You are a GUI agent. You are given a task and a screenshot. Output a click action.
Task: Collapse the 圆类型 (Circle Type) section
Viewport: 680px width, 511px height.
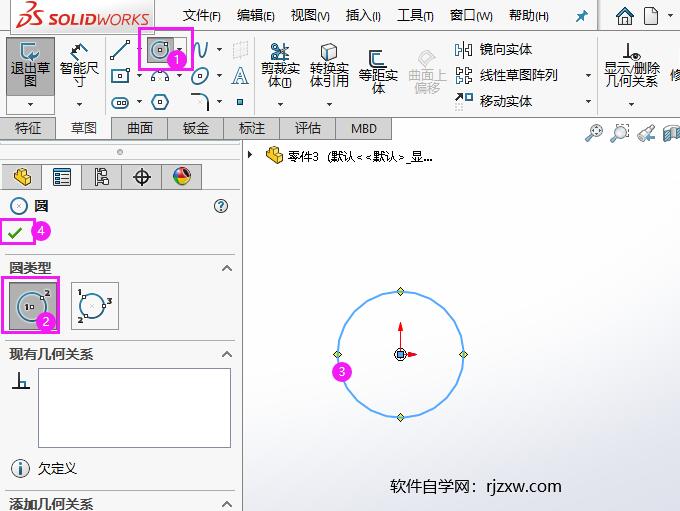[227, 268]
